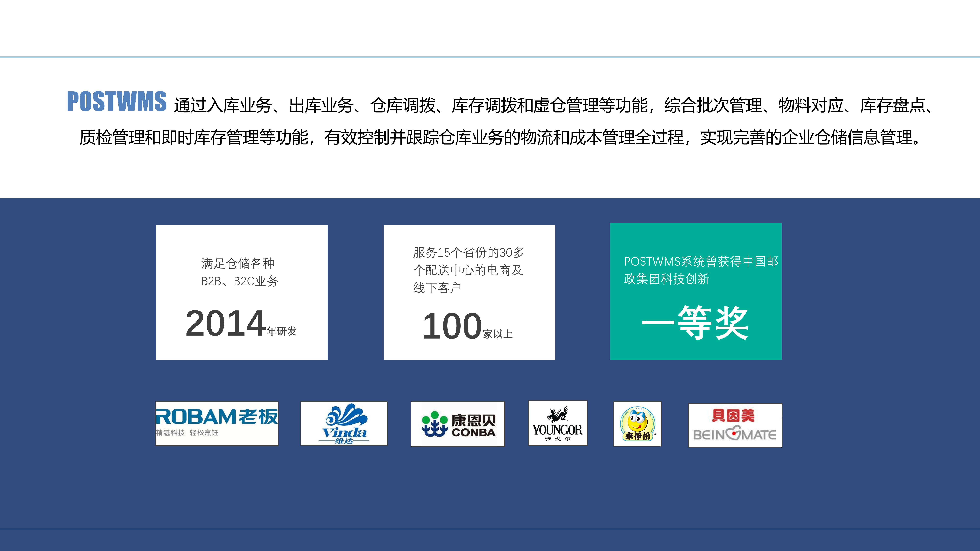The width and height of the screenshot is (980, 551).
Task: Click the 康恩贝 CONBA logo
Action: tap(458, 424)
